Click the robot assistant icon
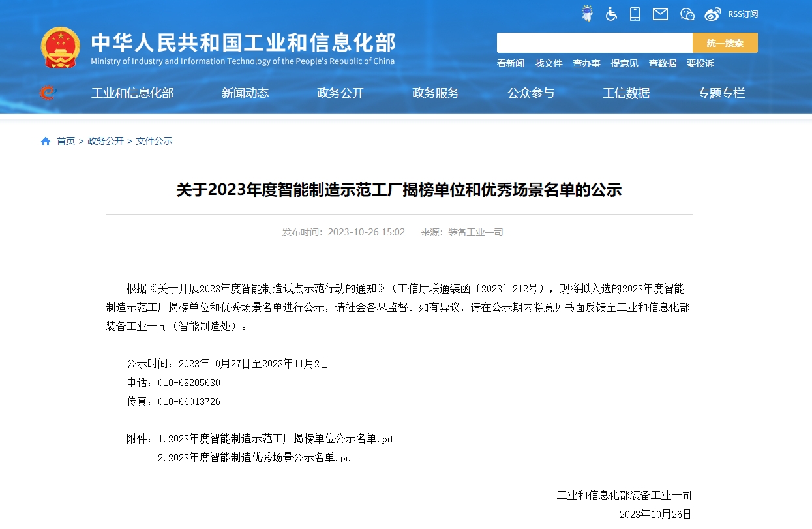The width and height of the screenshot is (812, 529). pyautogui.click(x=587, y=14)
